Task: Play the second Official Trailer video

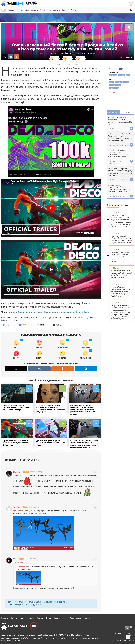Action: [51, 269]
